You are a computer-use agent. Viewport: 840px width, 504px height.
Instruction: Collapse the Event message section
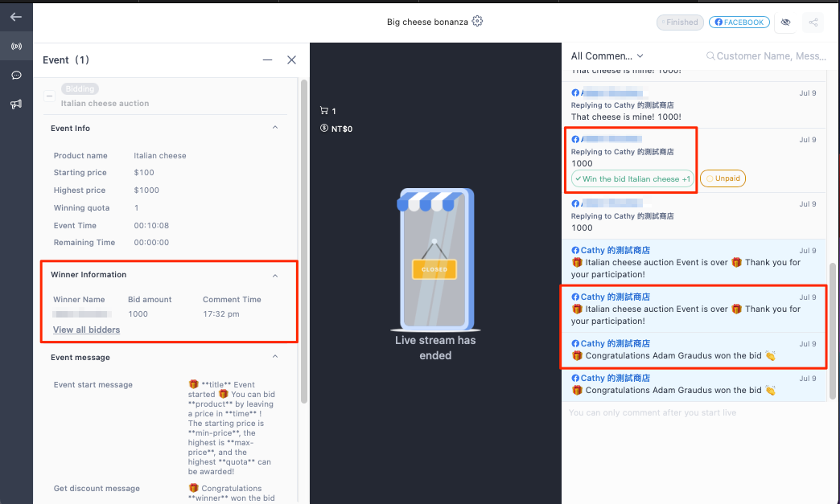275,356
